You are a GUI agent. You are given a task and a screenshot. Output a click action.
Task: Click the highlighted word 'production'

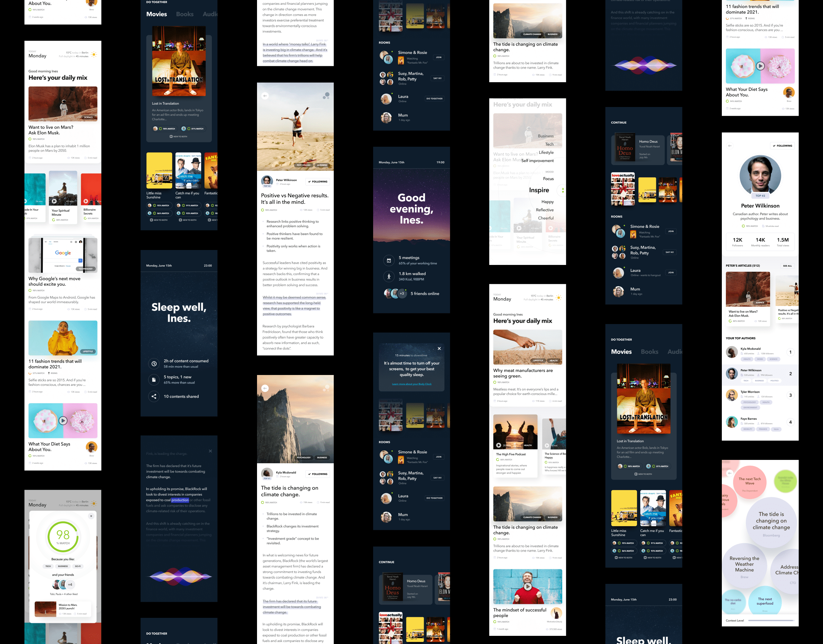[180, 500]
